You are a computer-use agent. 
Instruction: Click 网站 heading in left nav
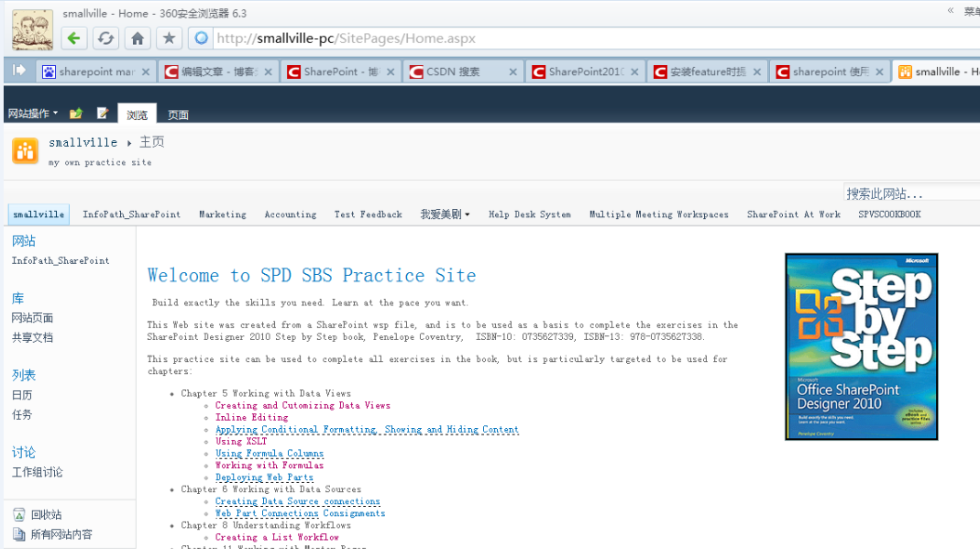click(x=24, y=241)
